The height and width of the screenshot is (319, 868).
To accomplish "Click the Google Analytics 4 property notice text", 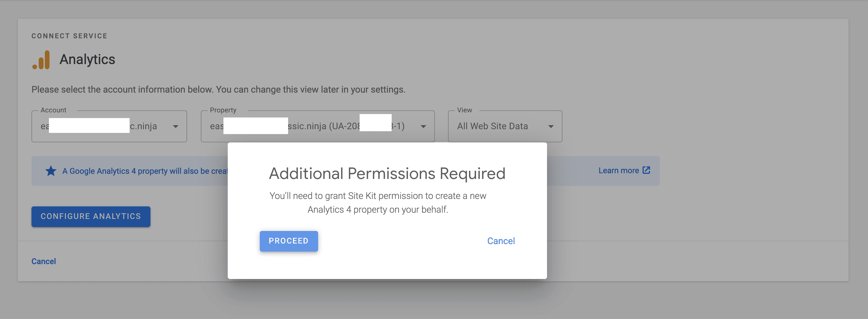I will [145, 171].
